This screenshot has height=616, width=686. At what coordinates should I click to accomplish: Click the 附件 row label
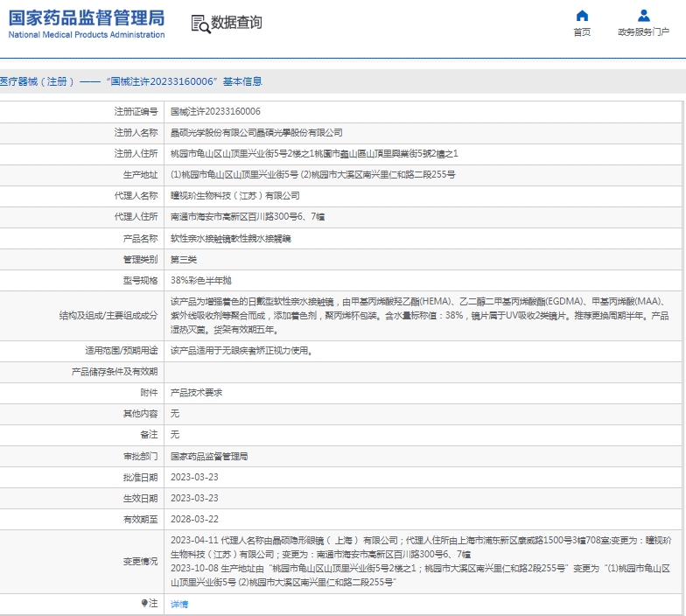click(149, 392)
